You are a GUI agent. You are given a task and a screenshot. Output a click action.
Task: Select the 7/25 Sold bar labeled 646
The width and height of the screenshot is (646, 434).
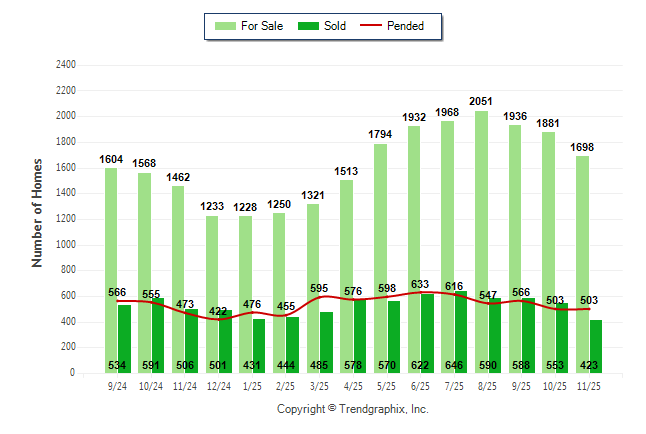pyautogui.click(x=461, y=330)
